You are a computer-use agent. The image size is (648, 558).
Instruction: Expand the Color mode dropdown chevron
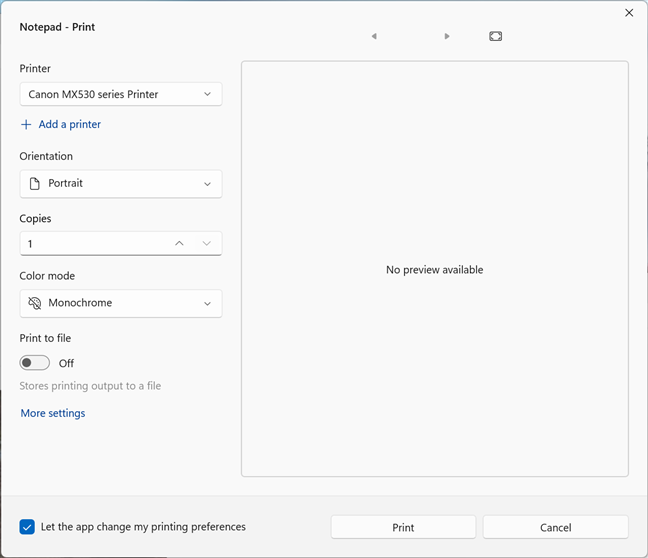click(208, 303)
